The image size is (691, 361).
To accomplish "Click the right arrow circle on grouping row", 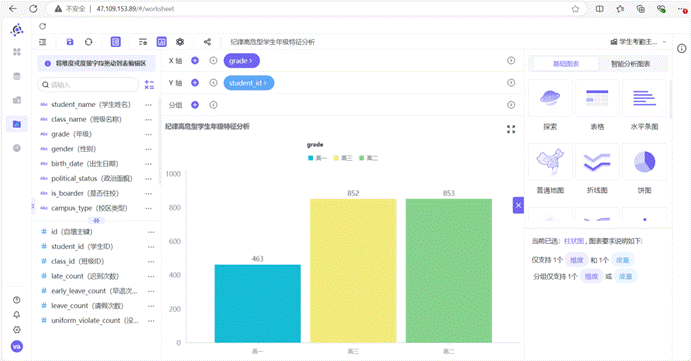I will (x=511, y=105).
